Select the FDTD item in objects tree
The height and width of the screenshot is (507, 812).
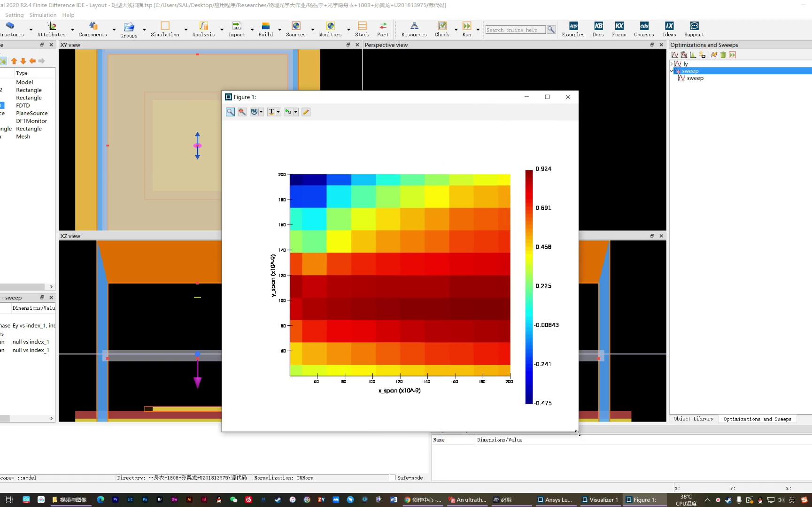pyautogui.click(x=23, y=106)
